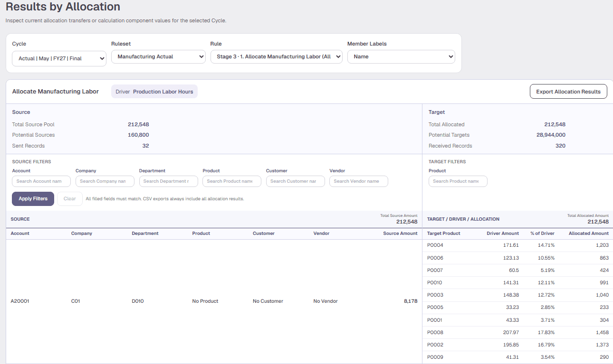Click the Production Labor Hours driver chip
The width and height of the screenshot is (613, 364).
pyautogui.click(x=154, y=92)
